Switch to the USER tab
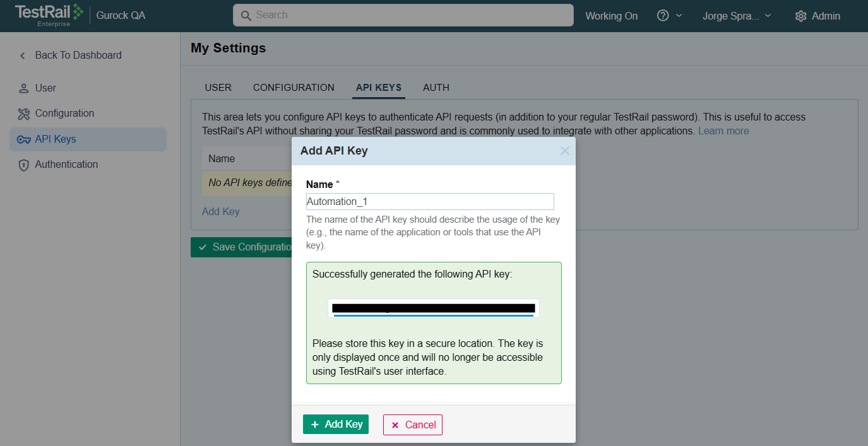Viewport: 868px width, 446px height. pyautogui.click(x=218, y=88)
